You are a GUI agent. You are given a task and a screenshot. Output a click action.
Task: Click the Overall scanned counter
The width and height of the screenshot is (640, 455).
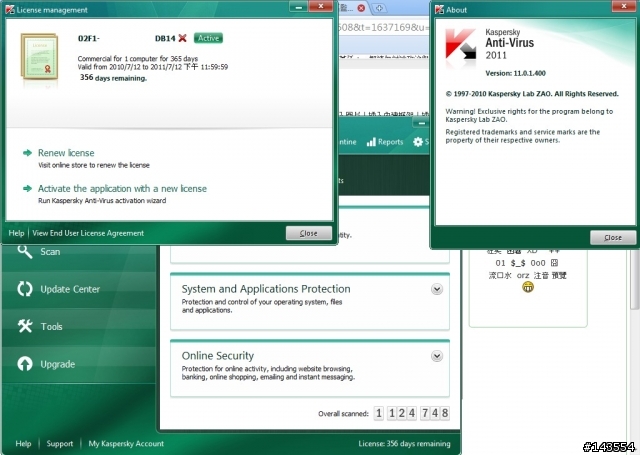(411, 413)
